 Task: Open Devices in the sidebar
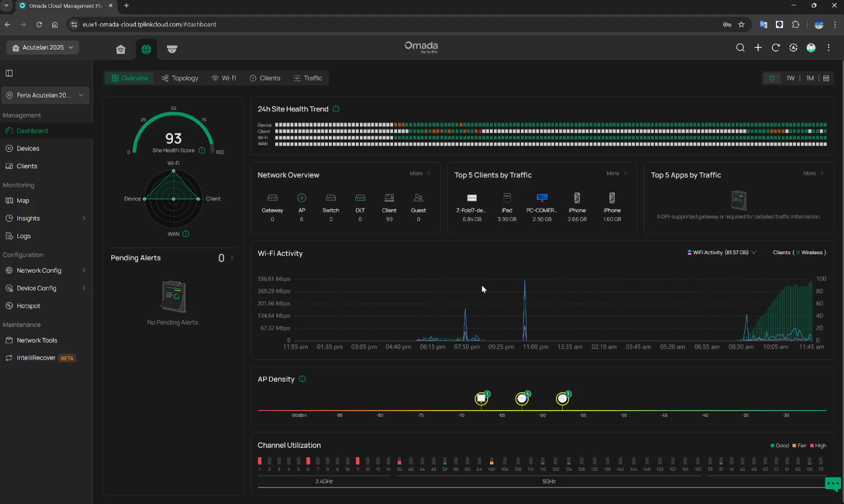(28, 148)
